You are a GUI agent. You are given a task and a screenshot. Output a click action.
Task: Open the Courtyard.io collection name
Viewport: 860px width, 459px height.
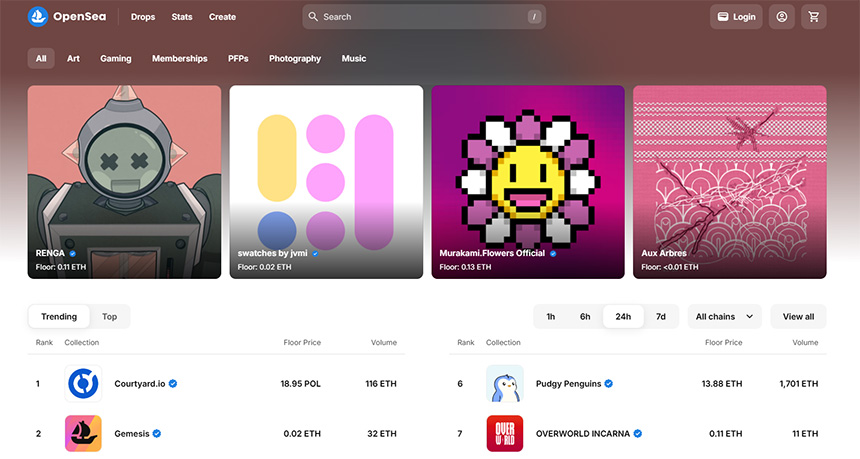point(140,383)
